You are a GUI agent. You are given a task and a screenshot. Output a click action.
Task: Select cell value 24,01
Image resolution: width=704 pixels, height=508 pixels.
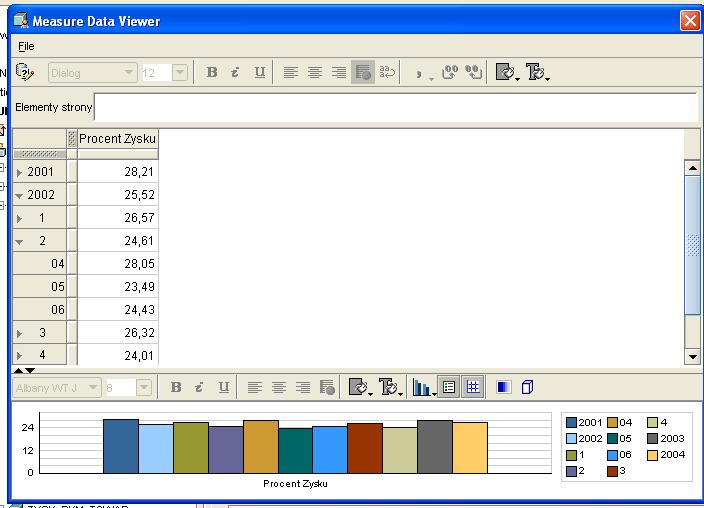pos(118,355)
